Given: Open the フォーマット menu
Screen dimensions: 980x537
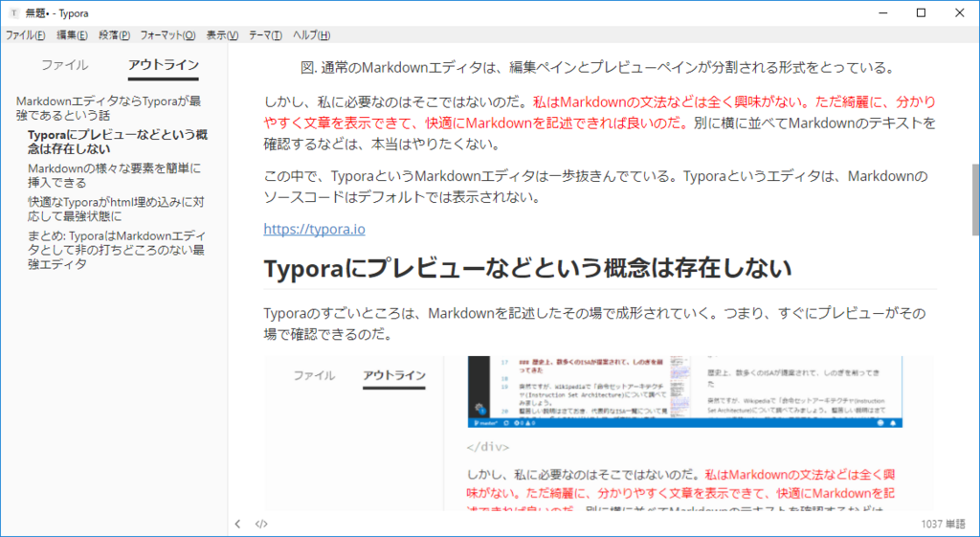Looking at the screenshot, I should click(167, 35).
